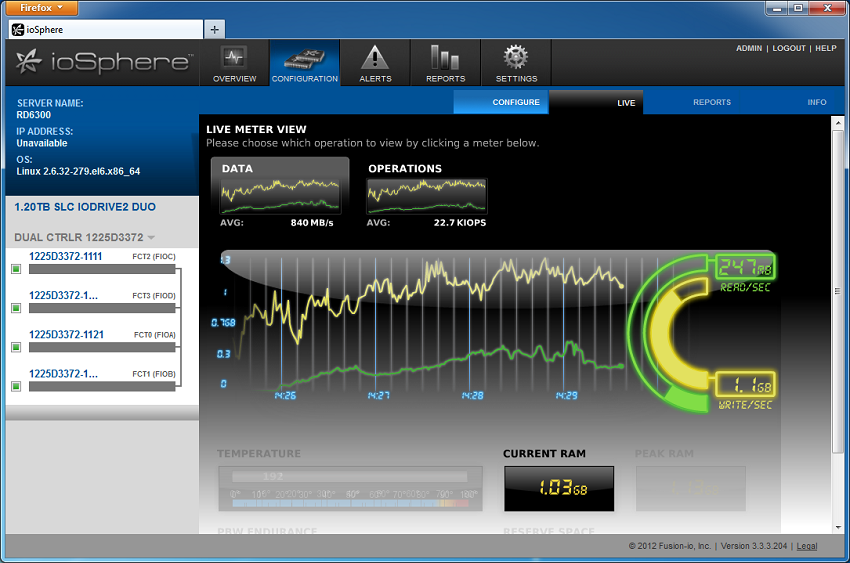
Task: Open a new Firefox tab
Action: click(215, 30)
